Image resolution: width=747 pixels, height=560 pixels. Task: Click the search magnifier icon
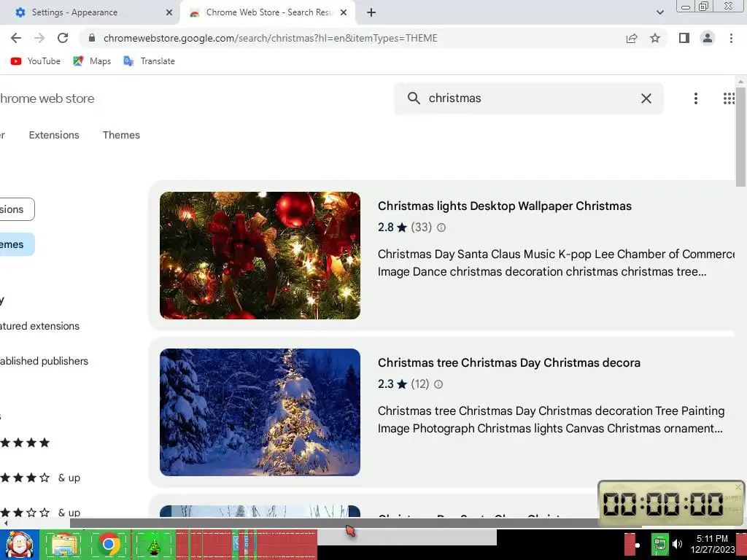pos(414,98)
